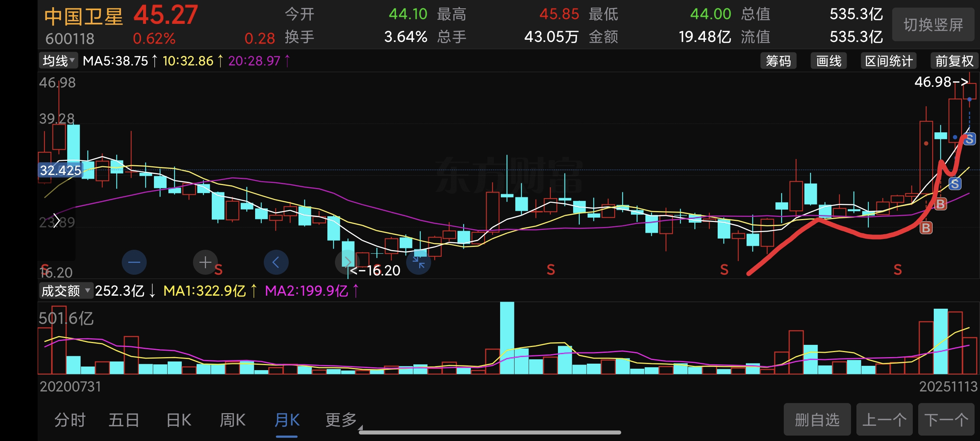
Task: Switch to the 日K tab
Action: (179, 420)
